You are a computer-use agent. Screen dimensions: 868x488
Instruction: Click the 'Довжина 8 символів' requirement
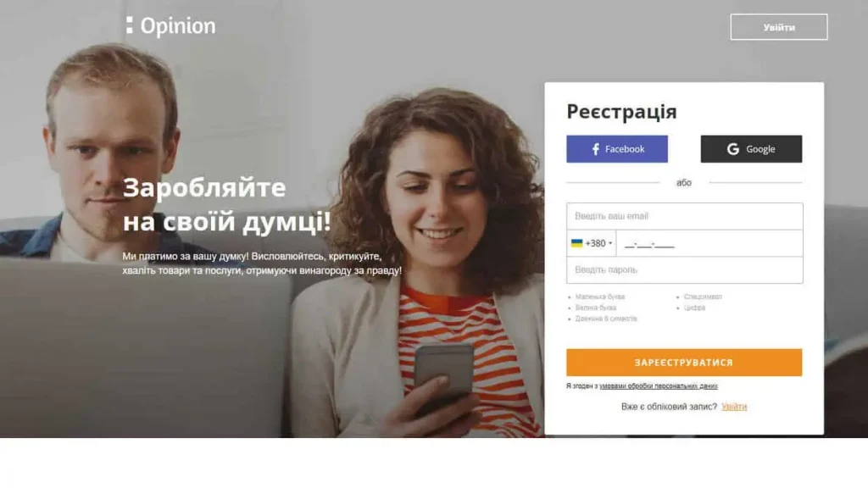coord(606,319)
